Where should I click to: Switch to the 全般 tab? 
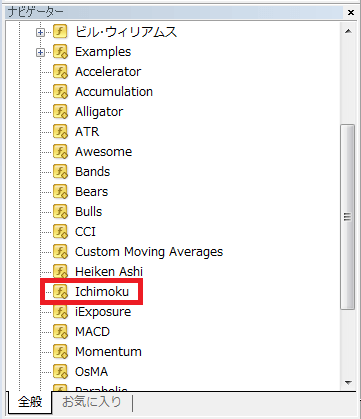tap(30, 402)
